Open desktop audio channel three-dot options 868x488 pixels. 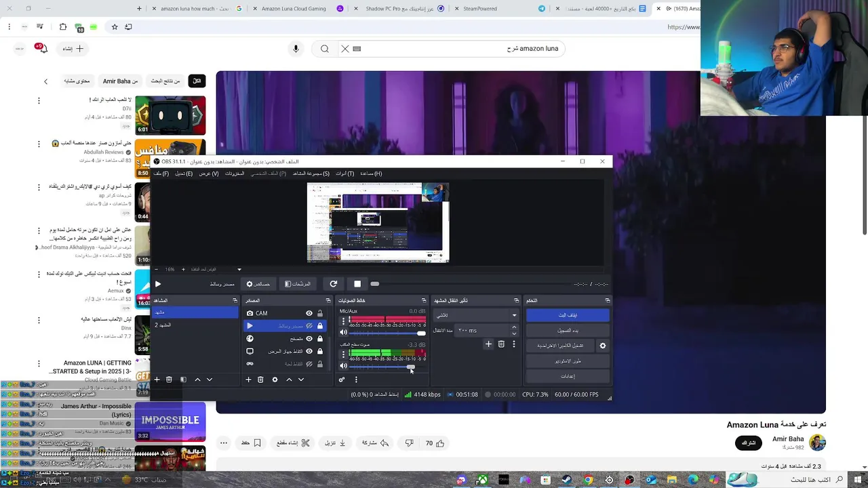(343, 354)
